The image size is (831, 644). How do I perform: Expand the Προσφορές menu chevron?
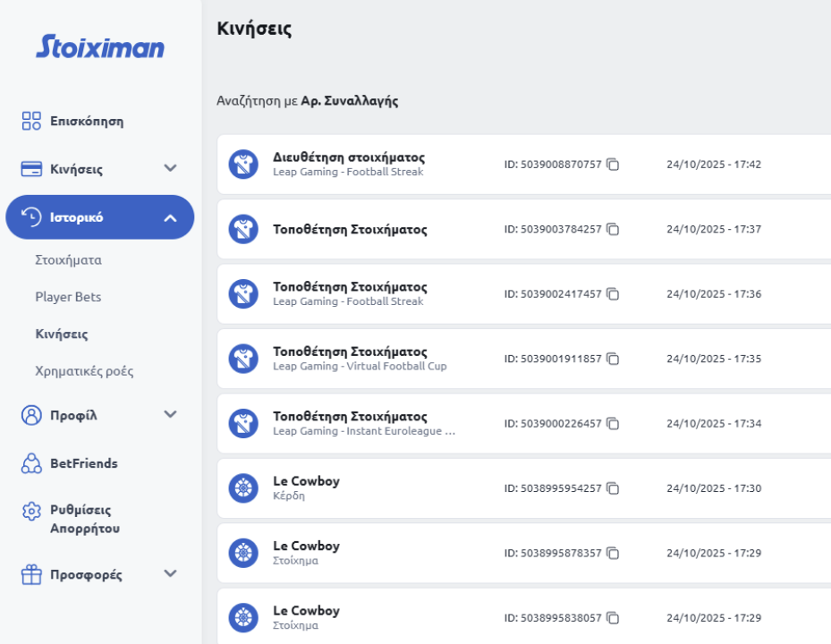(x=170, y=574)
